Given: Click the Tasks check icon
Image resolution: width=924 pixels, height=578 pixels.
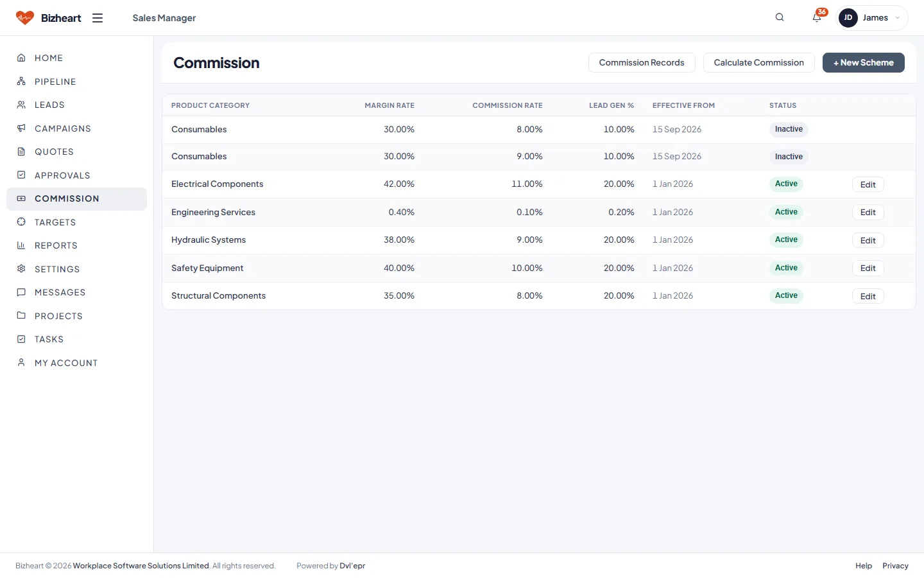Looking at the screenshot, I should pyautogui.click(x=21, y=339).
